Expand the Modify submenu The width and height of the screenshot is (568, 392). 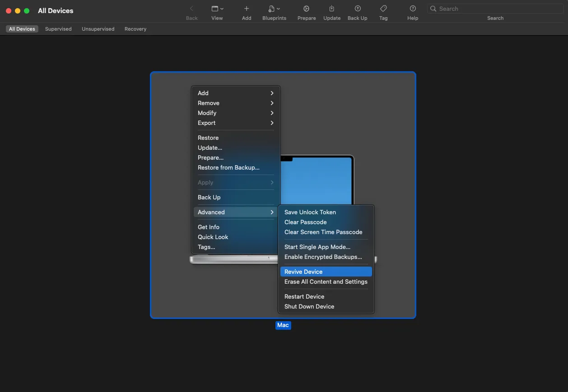click(236, 113)
